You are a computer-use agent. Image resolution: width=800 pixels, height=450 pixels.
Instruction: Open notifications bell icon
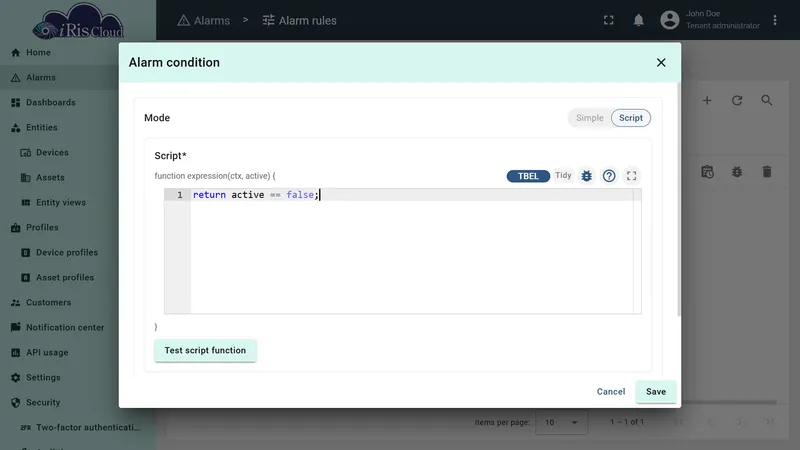[x=638, y=20]
